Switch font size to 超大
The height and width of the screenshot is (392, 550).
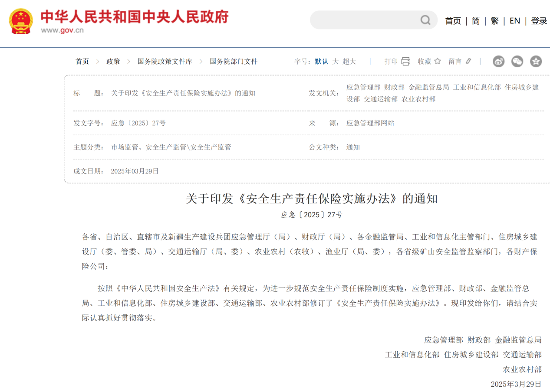349,62
